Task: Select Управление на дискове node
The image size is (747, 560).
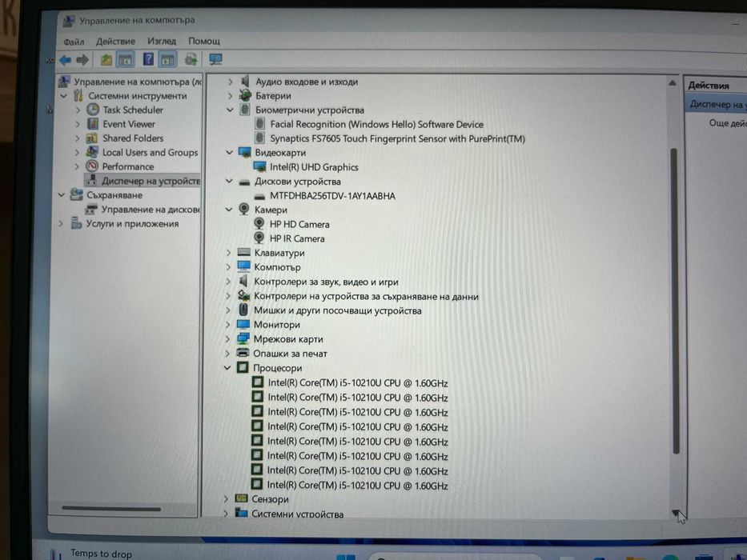Action: 150,210
